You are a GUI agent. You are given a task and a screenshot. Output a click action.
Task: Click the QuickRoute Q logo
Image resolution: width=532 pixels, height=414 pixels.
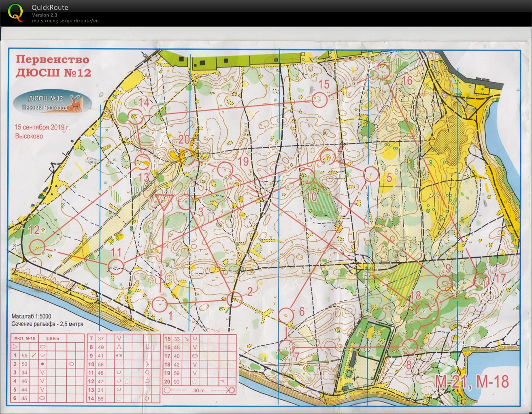[x=16, y=12]
